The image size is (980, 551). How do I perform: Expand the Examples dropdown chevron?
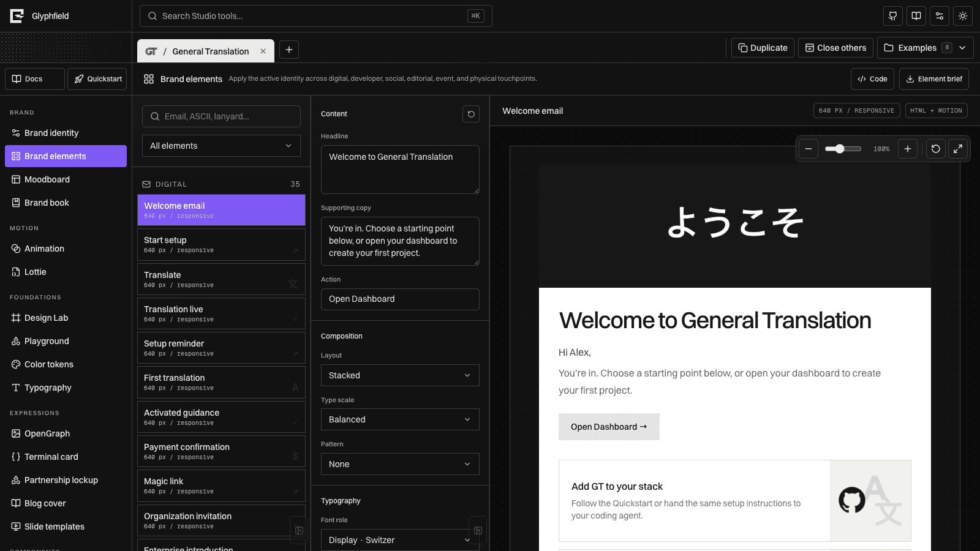coord(962,48)
